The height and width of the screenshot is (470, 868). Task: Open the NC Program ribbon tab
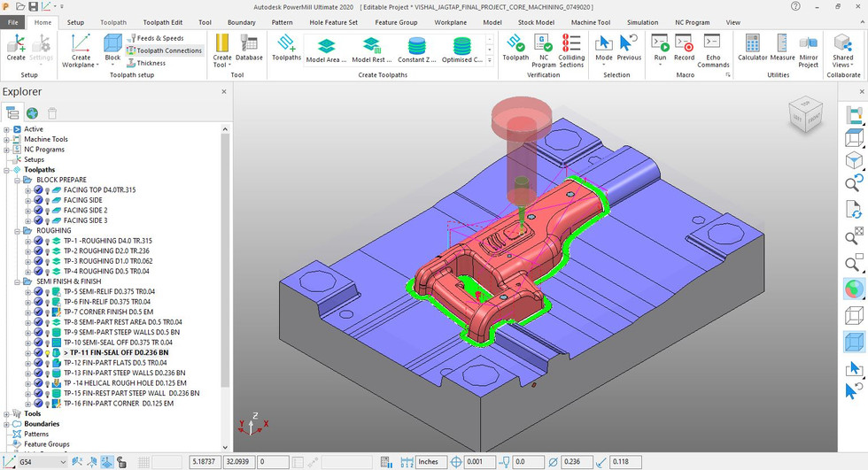tap(692, 23)
